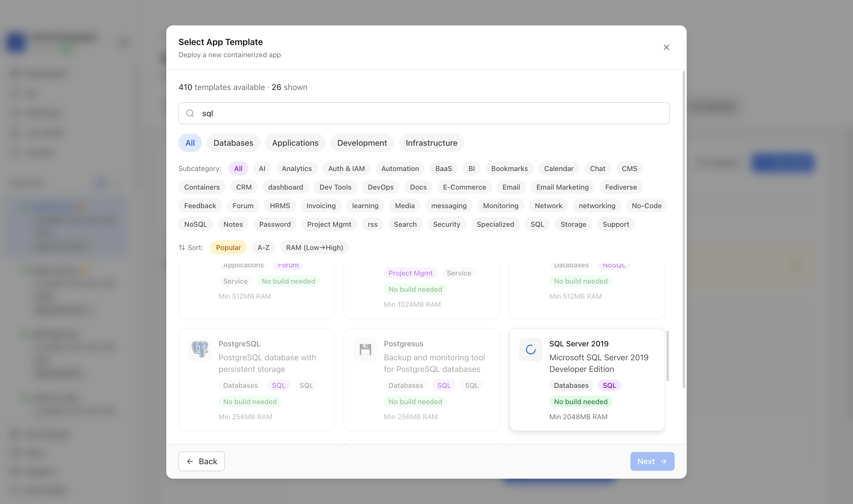Filter by Automation subcategory
Screen dimensions: 853x504
[400, 168]
